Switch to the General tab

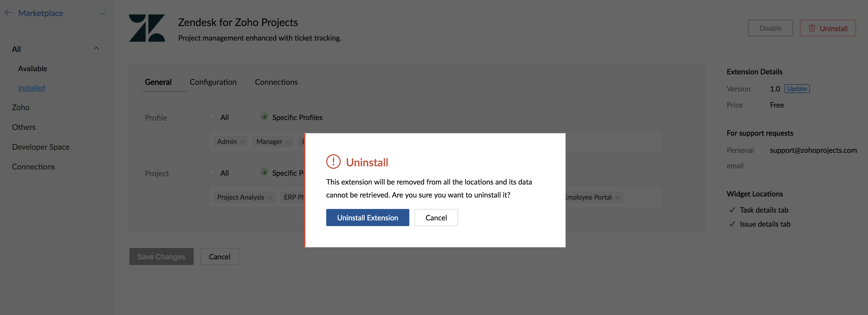[x=158, y=82]
